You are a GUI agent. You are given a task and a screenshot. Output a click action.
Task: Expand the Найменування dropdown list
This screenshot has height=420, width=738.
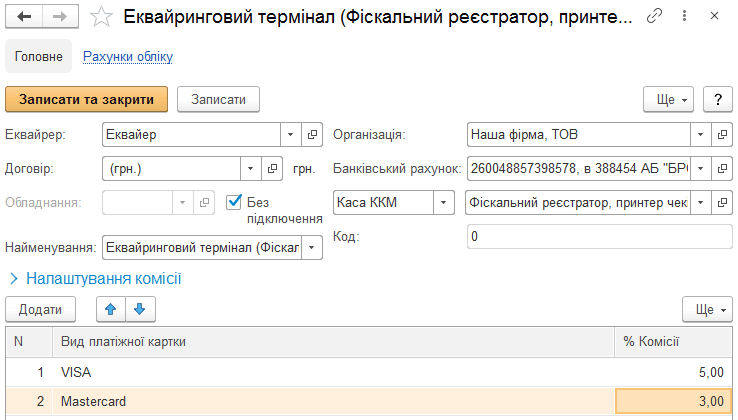[312, 248]
